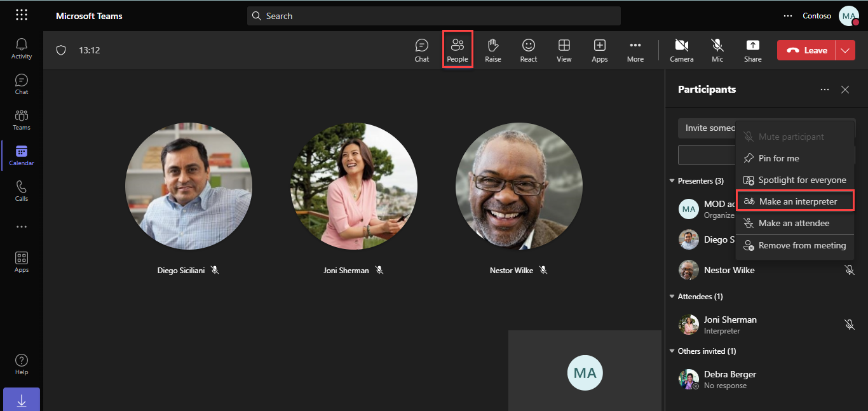Image resolution: width=868 pixels, height=411 pixels.
Task: Open the React emoji menu
Action: pyautogui.click(x=528, y=50)
